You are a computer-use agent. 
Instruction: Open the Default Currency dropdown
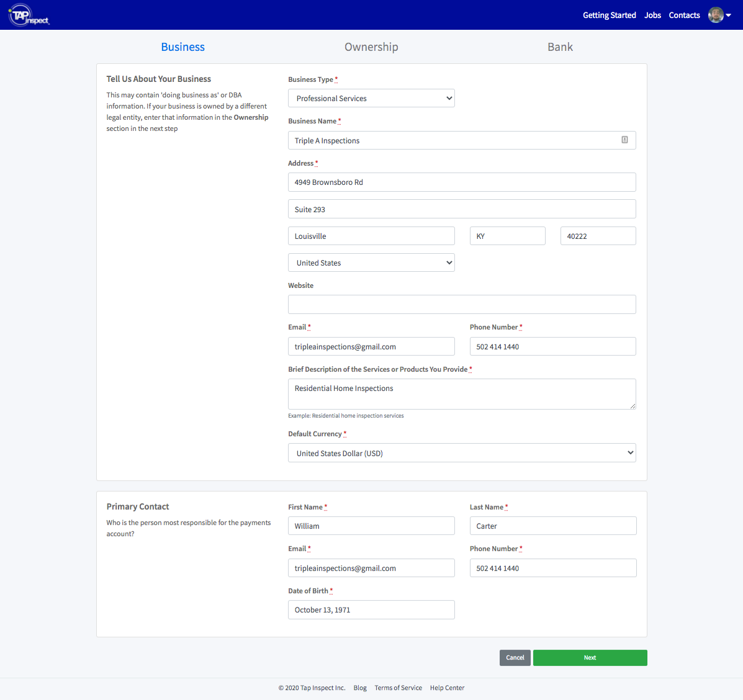(x=462, y=453)
